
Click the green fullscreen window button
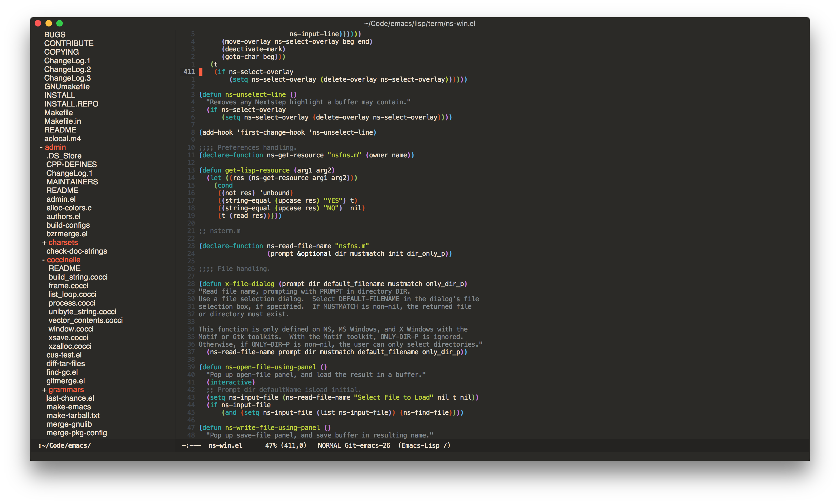[60, 23]
